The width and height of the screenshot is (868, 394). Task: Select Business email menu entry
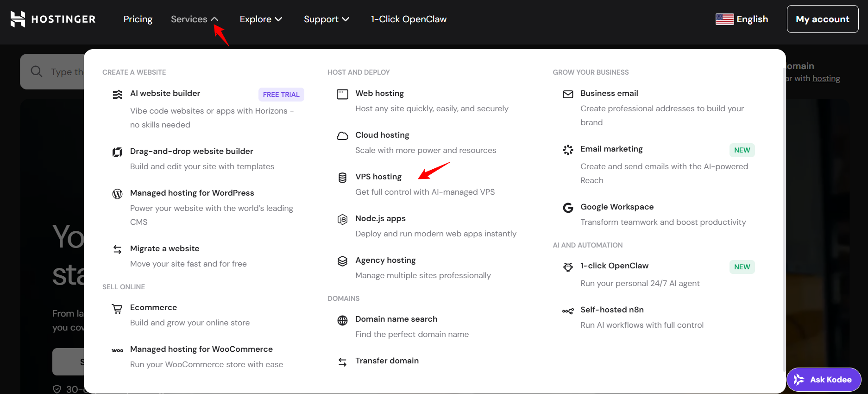[609, 93]
